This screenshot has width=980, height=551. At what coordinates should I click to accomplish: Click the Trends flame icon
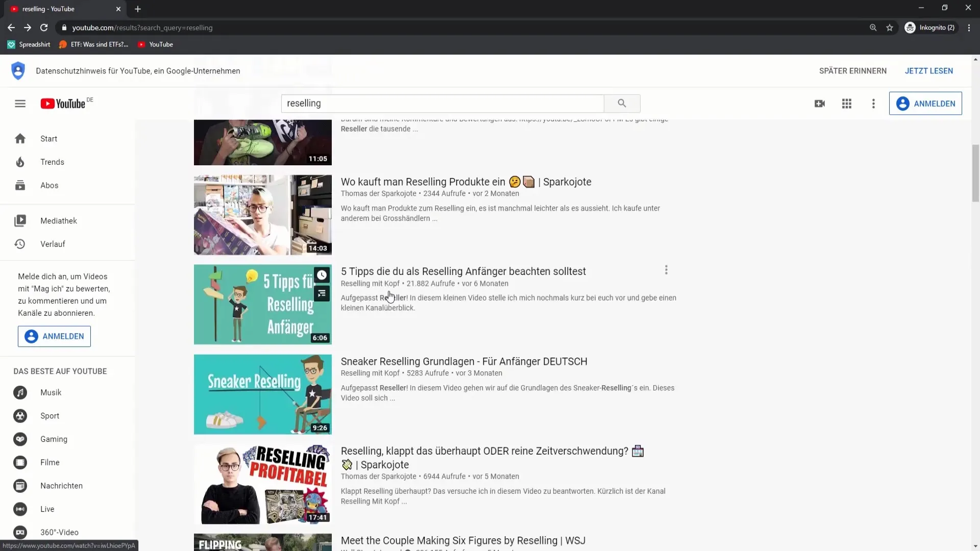coord(20,162)
